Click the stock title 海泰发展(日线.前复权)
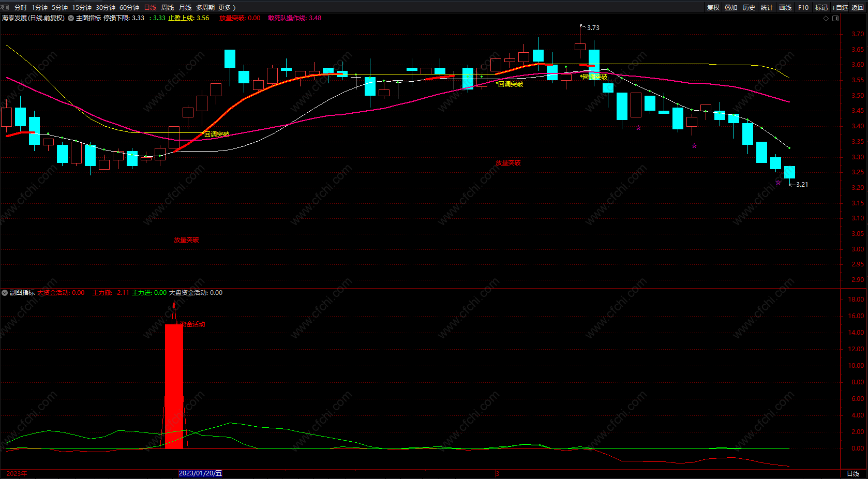This screenshot has width=868, height=479. 33,18
